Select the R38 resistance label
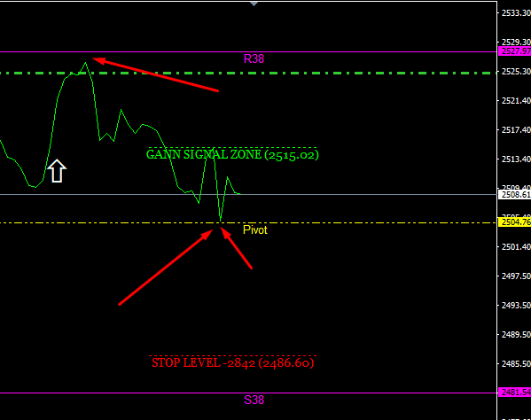The width and height of the screenshot is (531, 420). coord(254,58)
